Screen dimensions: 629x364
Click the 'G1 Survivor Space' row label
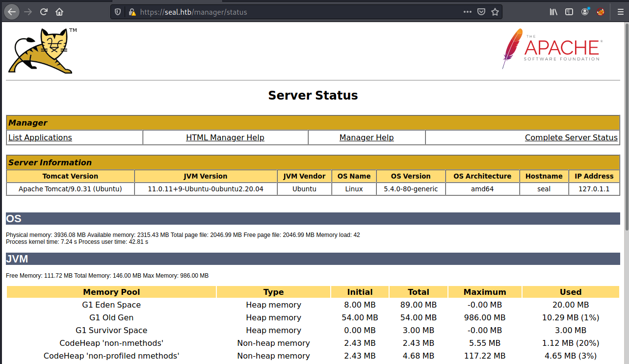[x=111, y=330]
